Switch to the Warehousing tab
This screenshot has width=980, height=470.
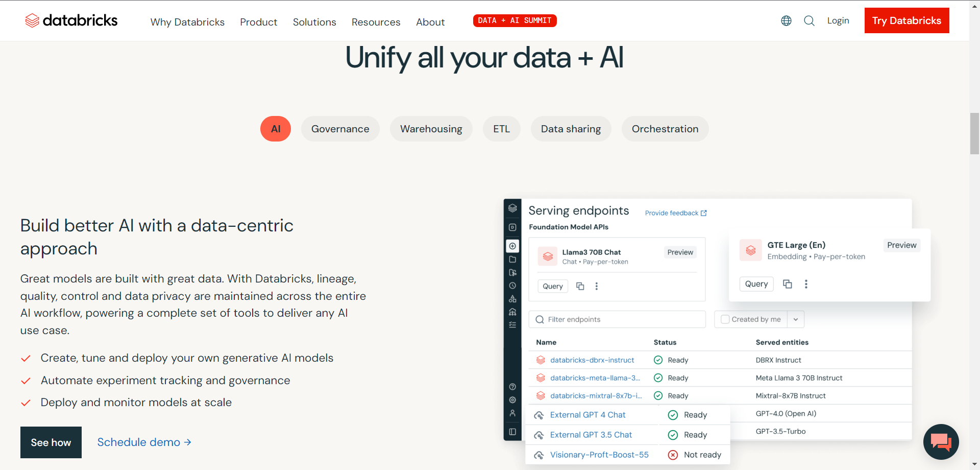(x=431, y=129)
